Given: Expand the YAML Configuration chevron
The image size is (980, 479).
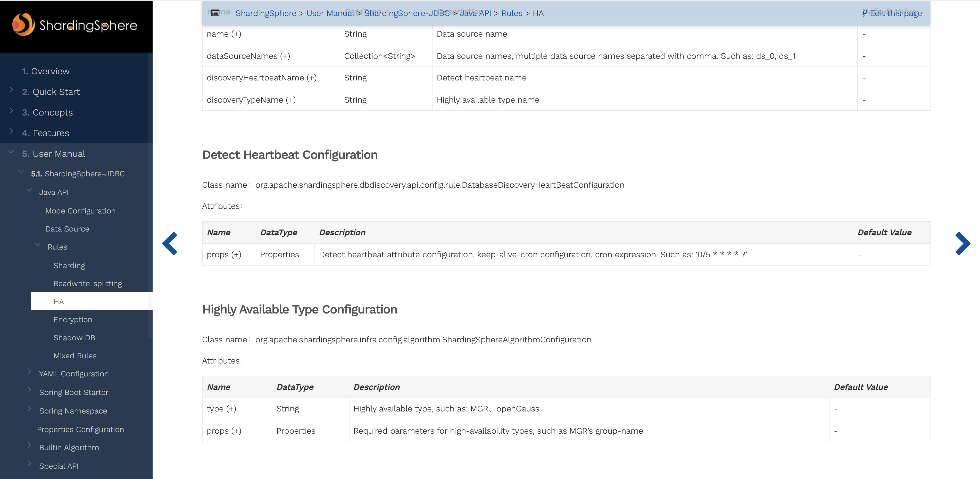Looking at the screenshot, I should pos(29,372).
